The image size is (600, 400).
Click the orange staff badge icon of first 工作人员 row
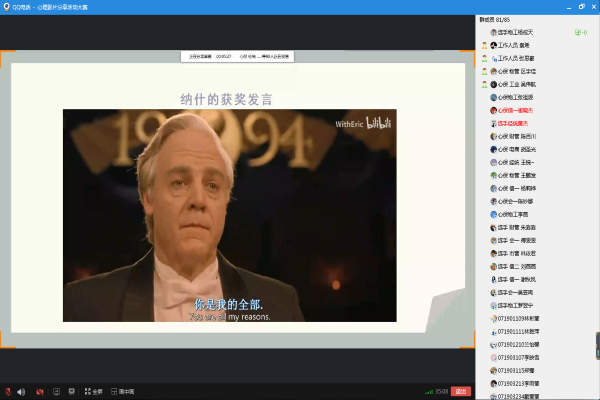[484, 46]
